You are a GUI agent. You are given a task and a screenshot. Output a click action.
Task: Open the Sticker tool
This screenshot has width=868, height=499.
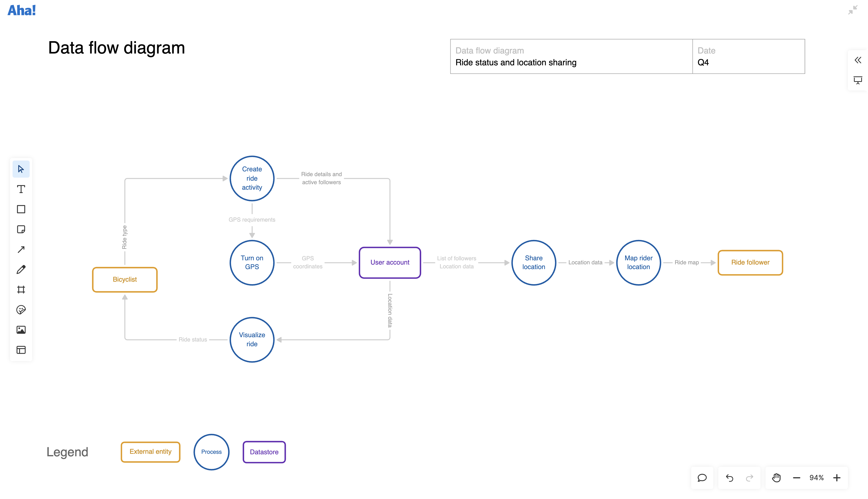click(x=21, y=310)
